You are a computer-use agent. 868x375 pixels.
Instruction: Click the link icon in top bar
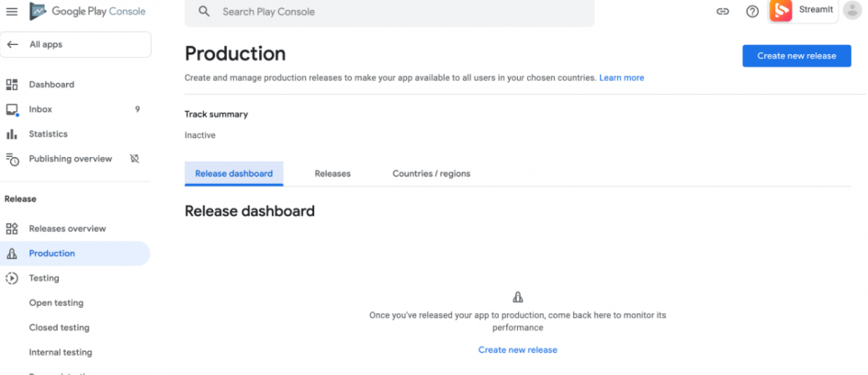pyautogui.click(x=723, y=12)
